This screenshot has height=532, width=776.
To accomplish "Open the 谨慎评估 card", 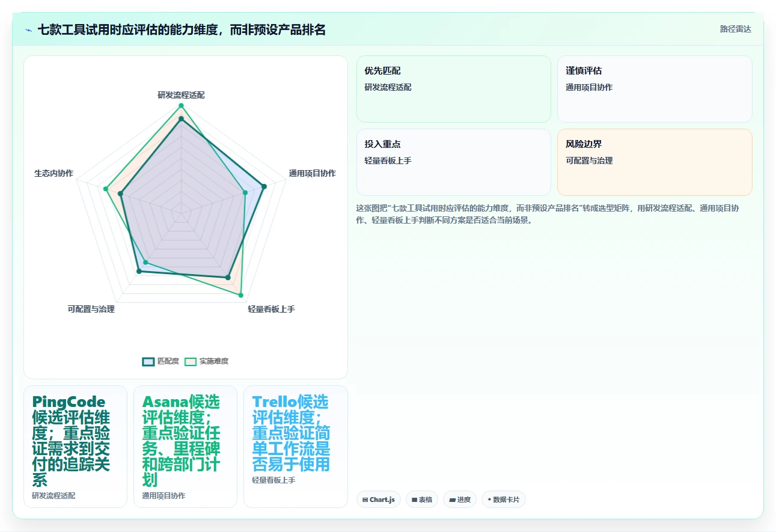I will click(655, 89).
